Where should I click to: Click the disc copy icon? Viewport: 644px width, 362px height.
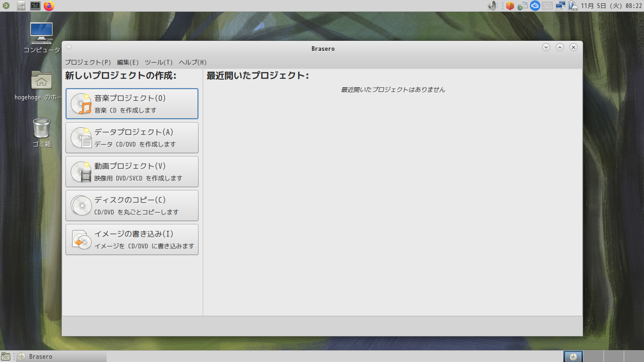click(81, 206)
